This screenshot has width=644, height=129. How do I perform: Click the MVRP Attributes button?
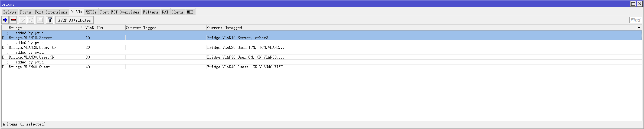coord(74,20)
